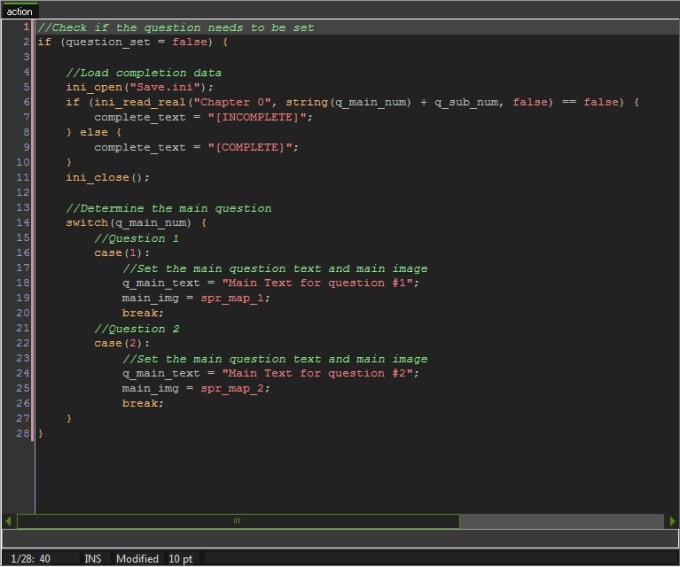Viewport: 680px width, 567px height.
Task: Click the "[COMPLETE]" string
Action: pos(250,147)
